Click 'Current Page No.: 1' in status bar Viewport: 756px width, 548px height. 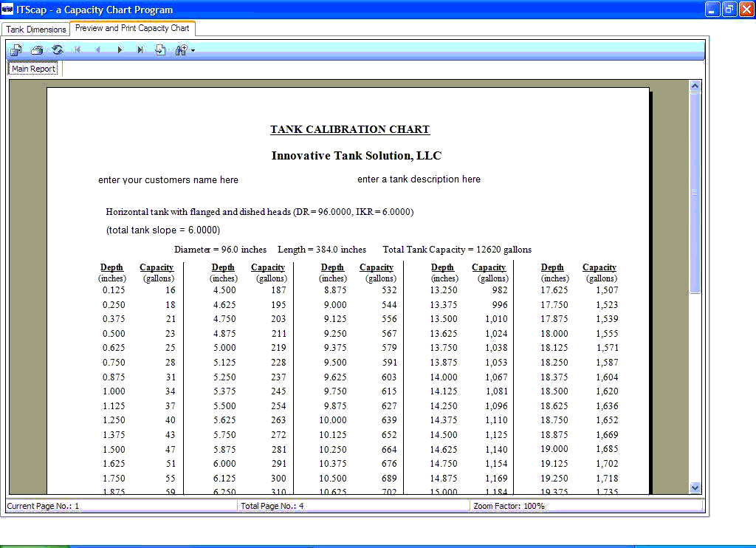pyautogui.click(x=43, y=506)
